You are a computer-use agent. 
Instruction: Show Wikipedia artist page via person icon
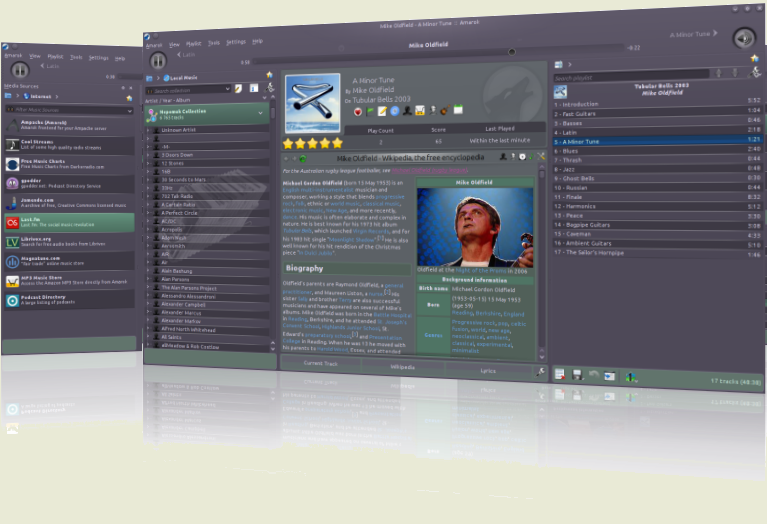pos(503,157)
